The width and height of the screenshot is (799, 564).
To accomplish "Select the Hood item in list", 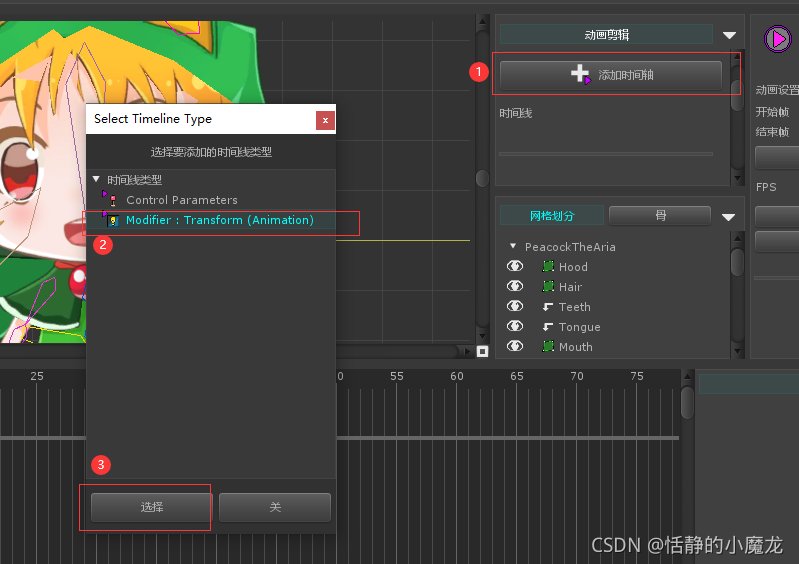I will click(573, 266).
